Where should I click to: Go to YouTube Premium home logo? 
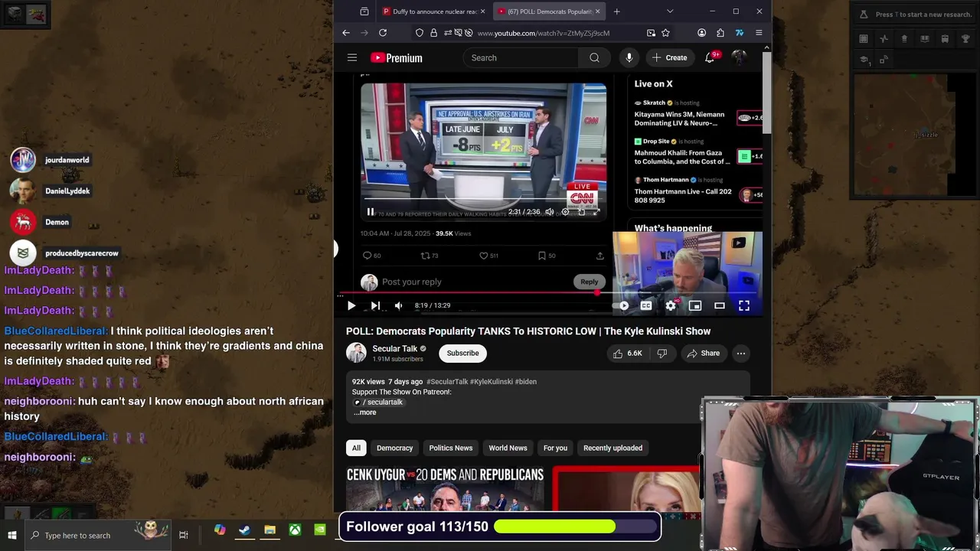point(397,58)
